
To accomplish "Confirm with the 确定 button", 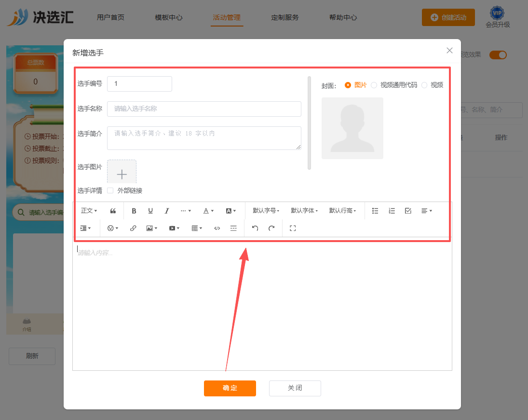I will [x=230, y=388].
